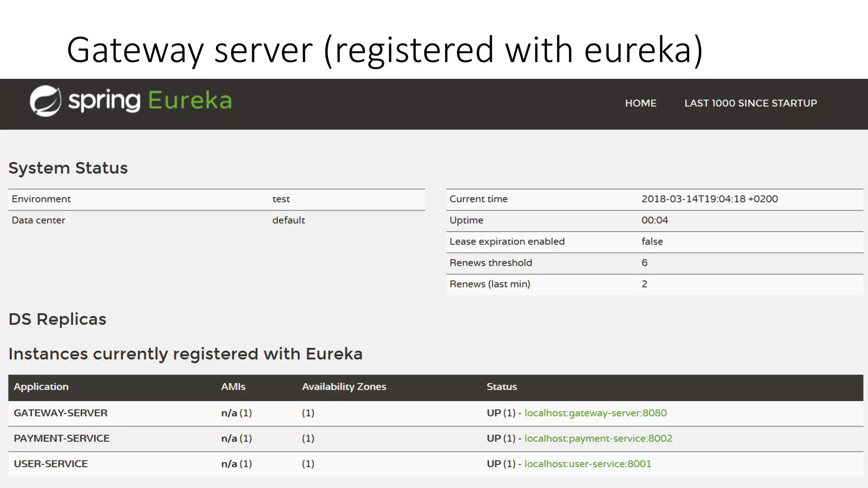
Task: Select n/a (1) in PAYMENT-SERVICE row
Action: (236, 438)
